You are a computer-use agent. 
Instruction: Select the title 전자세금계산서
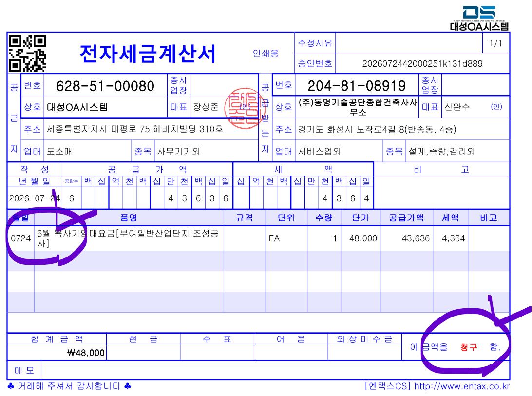coord(148,54)
